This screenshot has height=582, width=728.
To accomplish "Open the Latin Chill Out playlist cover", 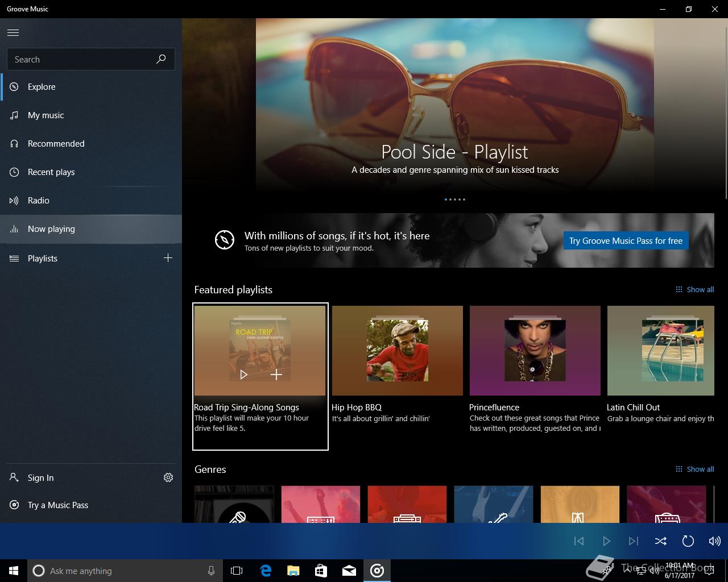I will coord(661,351).
